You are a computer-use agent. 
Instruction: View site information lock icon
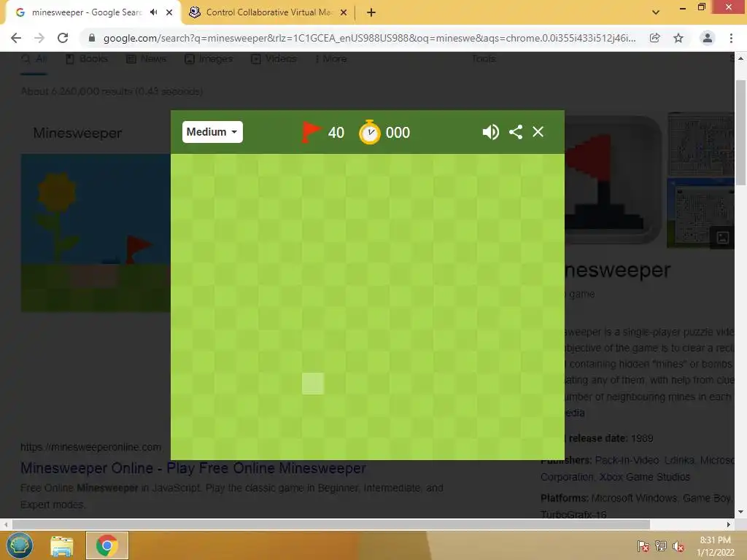click(x=92, y=38)
